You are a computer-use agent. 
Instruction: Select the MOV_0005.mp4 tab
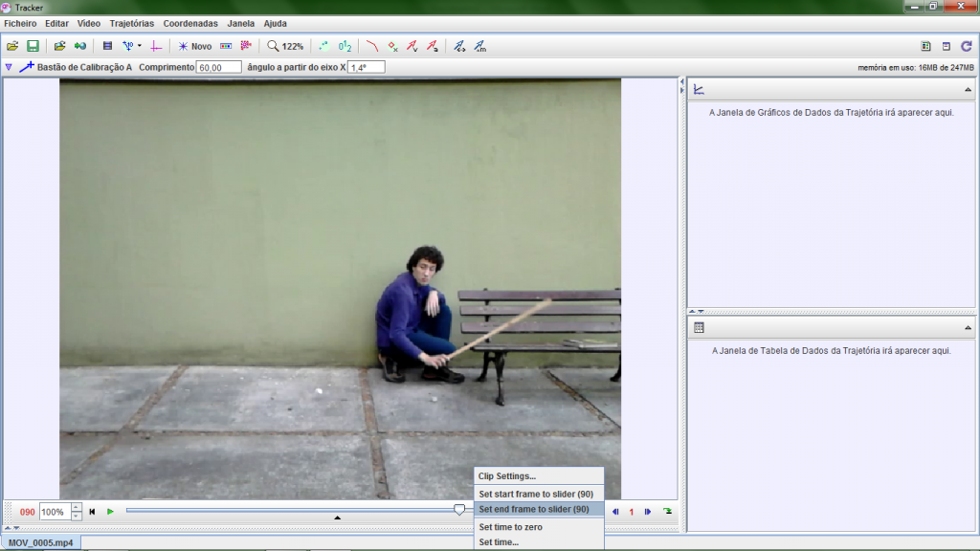(x=40, y=542)
